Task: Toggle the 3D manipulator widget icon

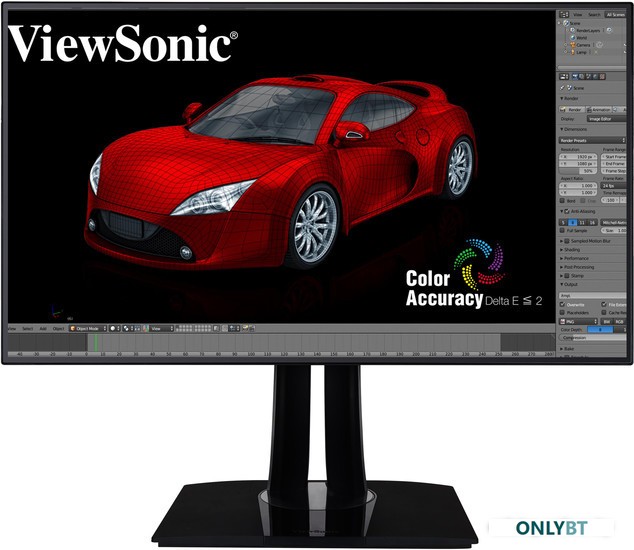Action: [144, 328]
